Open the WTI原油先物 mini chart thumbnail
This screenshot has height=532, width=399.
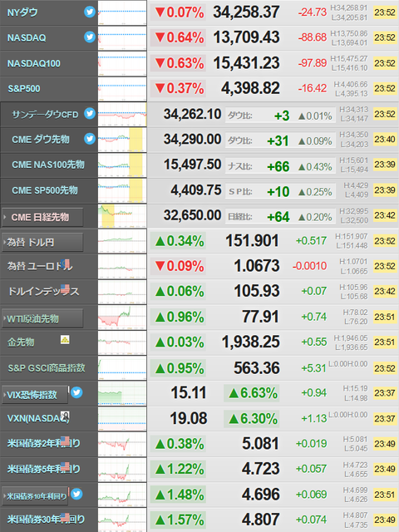[x=122, y=318]
